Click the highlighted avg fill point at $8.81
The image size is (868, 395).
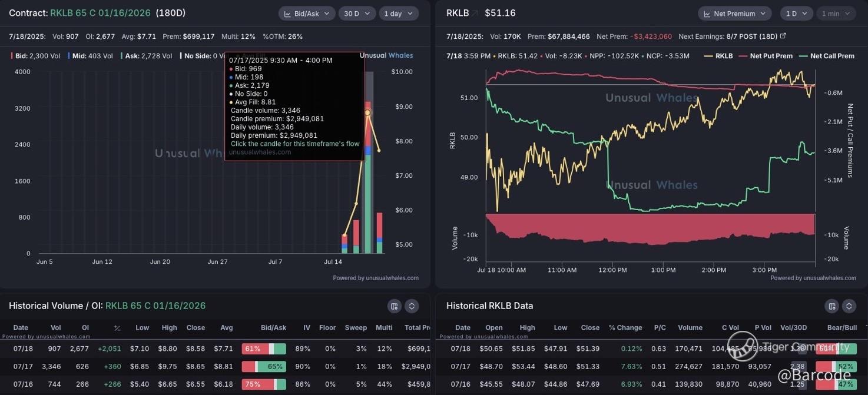367,112
